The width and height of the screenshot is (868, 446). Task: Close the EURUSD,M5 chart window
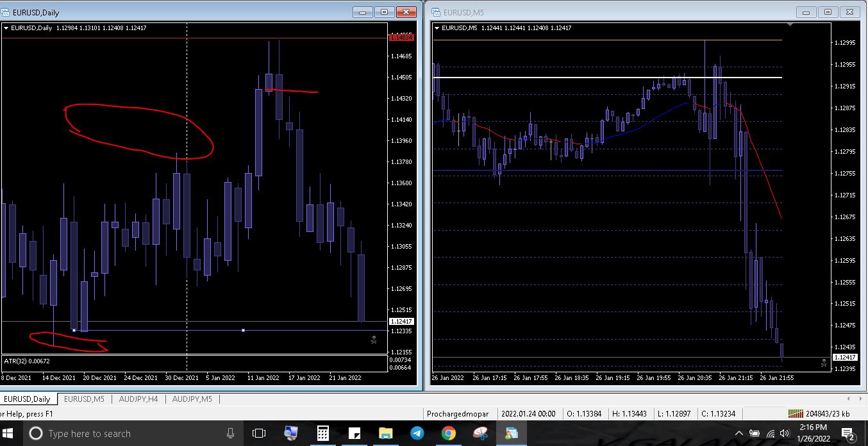coord(849,12)
